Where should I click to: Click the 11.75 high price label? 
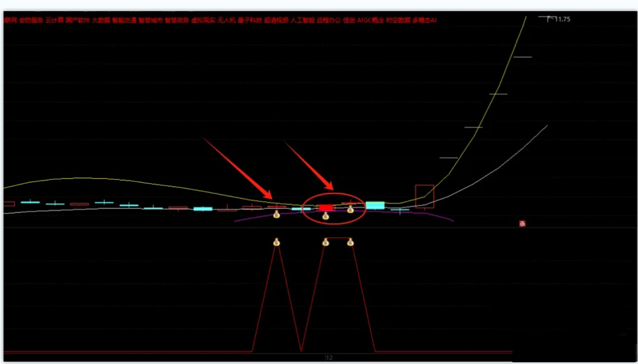pyautogui.click(x=562, y=19)
